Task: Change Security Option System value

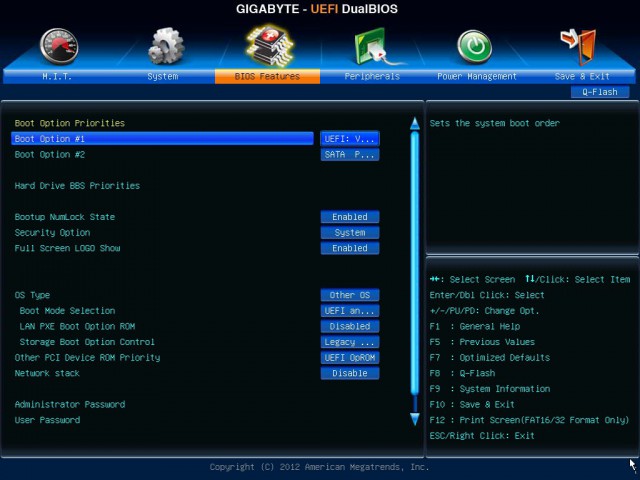Action: click(x=350, y=232)
